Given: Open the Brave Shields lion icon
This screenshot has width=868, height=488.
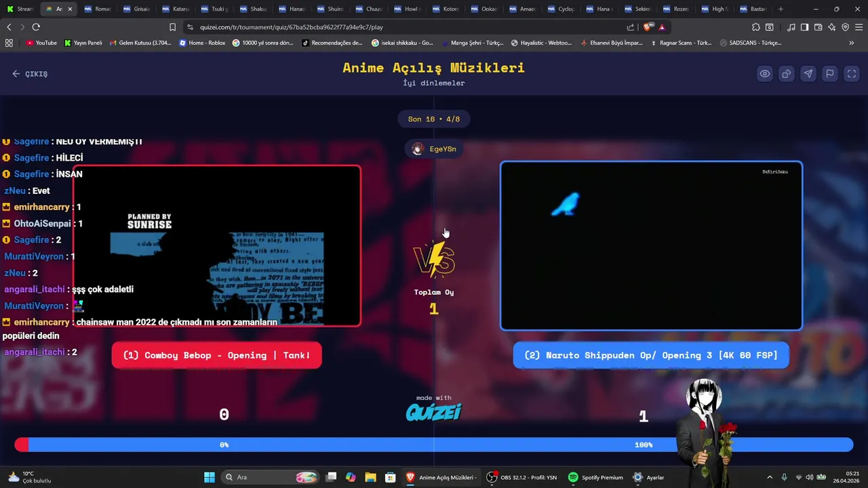Looking at the screenshot, I should pos(647,27).
